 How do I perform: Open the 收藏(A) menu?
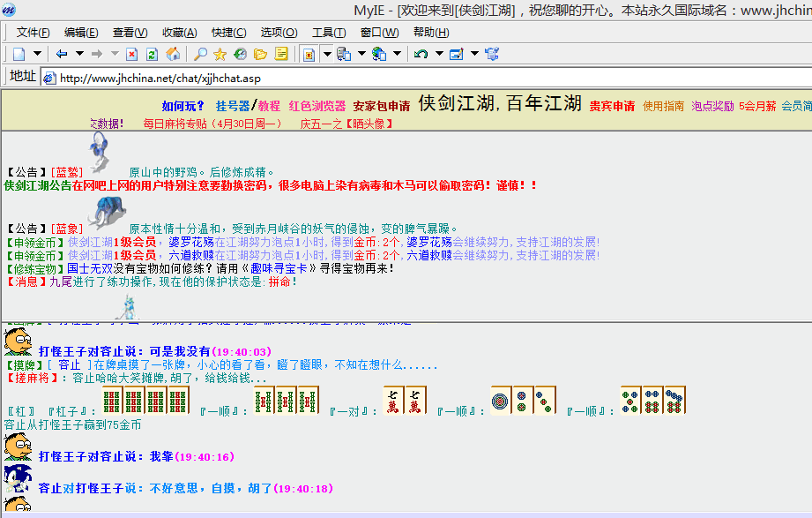180,33
